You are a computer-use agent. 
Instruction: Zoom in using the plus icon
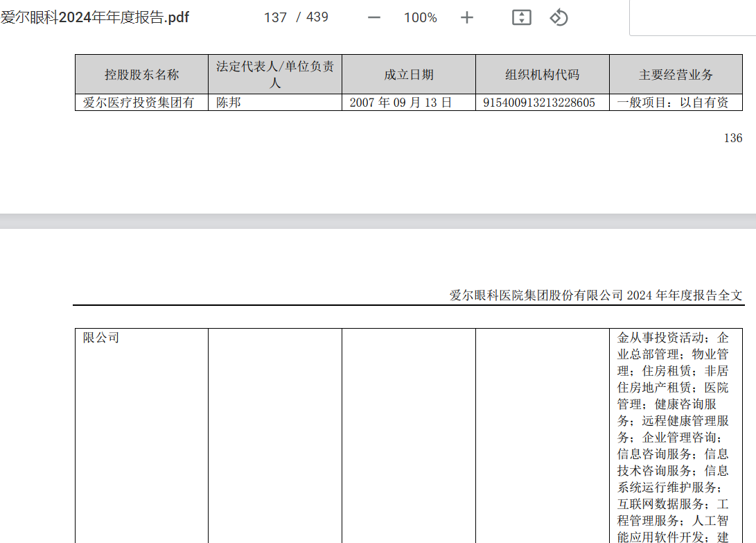tap(466, 18)
